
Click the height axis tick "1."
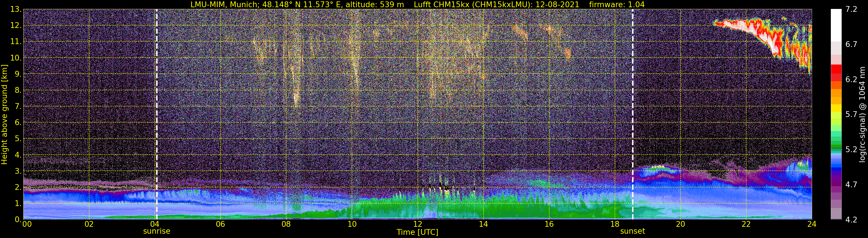[18, 203]
